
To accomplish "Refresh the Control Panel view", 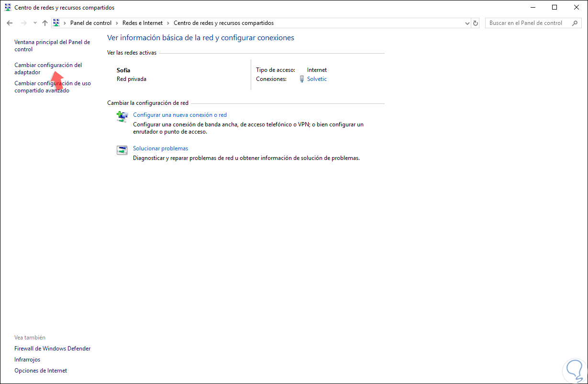I will click(476, 23).
